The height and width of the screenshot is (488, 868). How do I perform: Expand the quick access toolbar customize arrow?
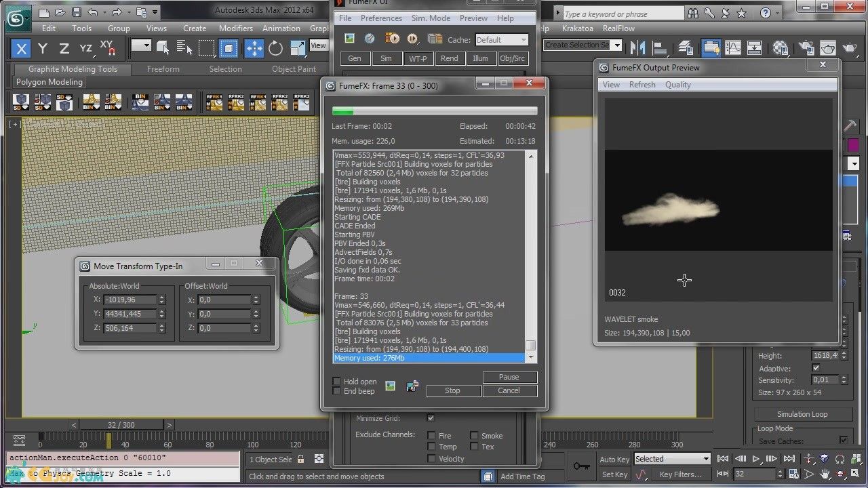click(156, 12)
